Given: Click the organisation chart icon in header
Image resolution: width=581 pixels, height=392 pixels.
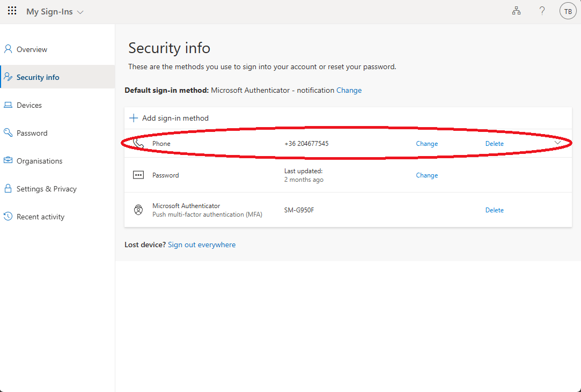Looking at the screenshot, I should pyautogui.click(x=517, y=11).
